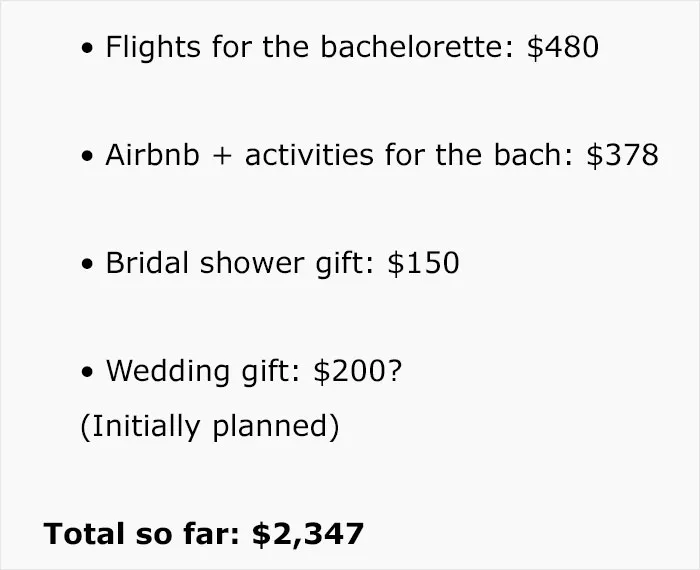Image resolution: width=700 pixels, height=570 pixels.
Task: Click the bullet before Bridal shower gift
Action: click(88, 264)
